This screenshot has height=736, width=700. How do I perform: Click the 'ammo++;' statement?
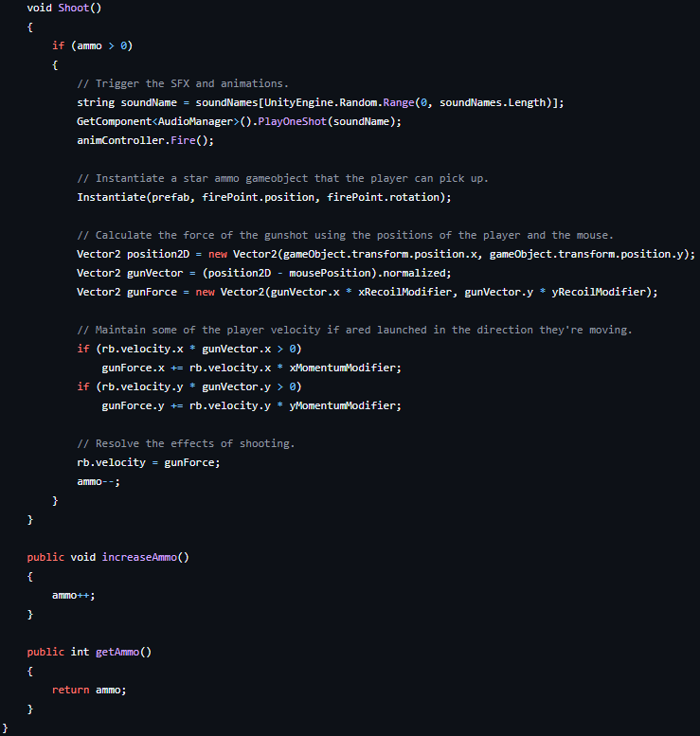pos(74,595)
